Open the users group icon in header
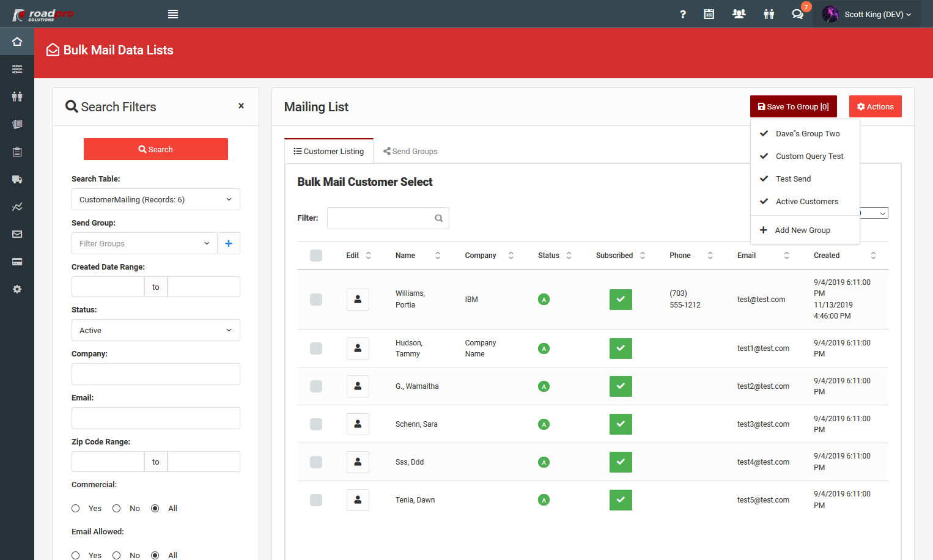This screenshot has width=933, height=560. pyautogui.click(x=739, y=14)
